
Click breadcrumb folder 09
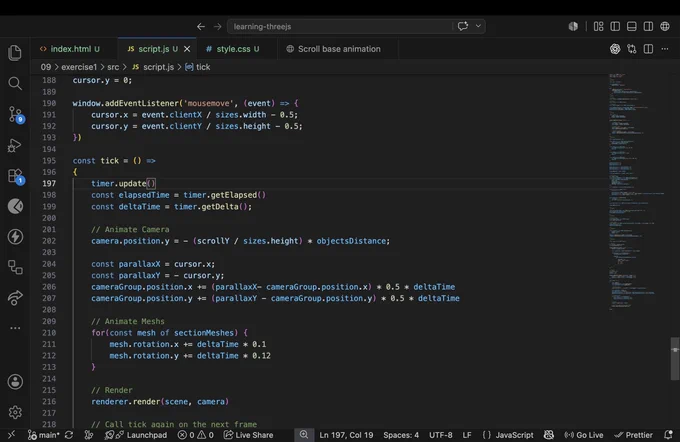[46, 67]
